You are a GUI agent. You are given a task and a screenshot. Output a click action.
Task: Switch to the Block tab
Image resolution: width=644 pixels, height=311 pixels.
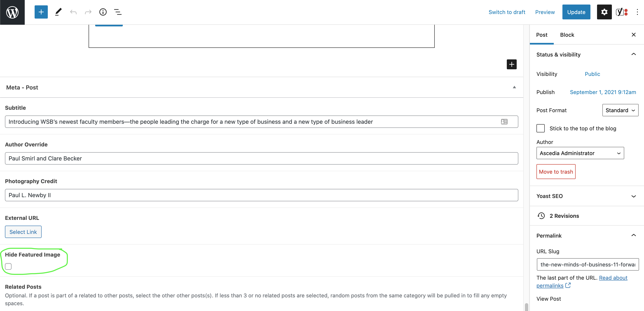pos(567,35)
